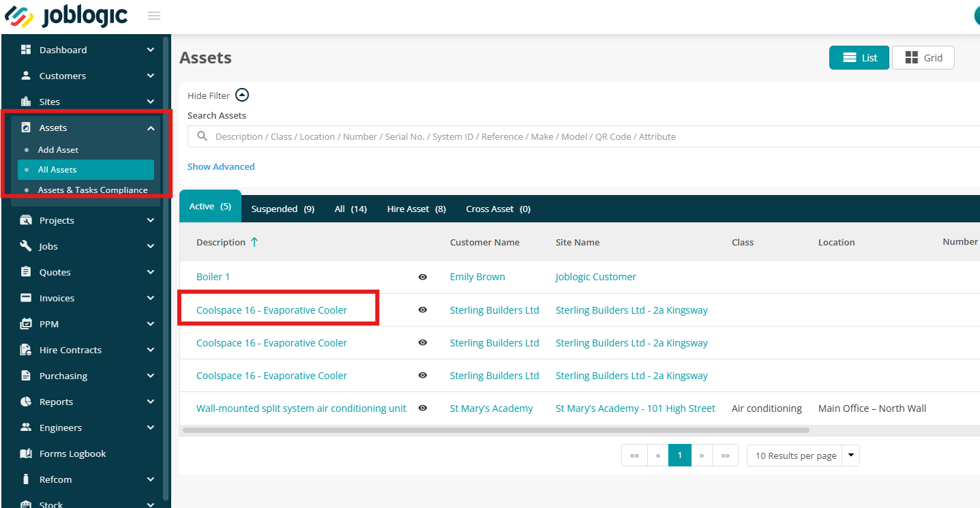Open Assets & Tasks Compliance
Viewport: 980px width, 508px height.
[93, 190]
